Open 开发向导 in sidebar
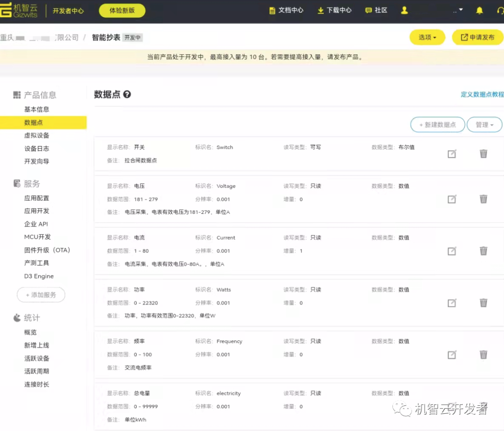 click(37, 162)
